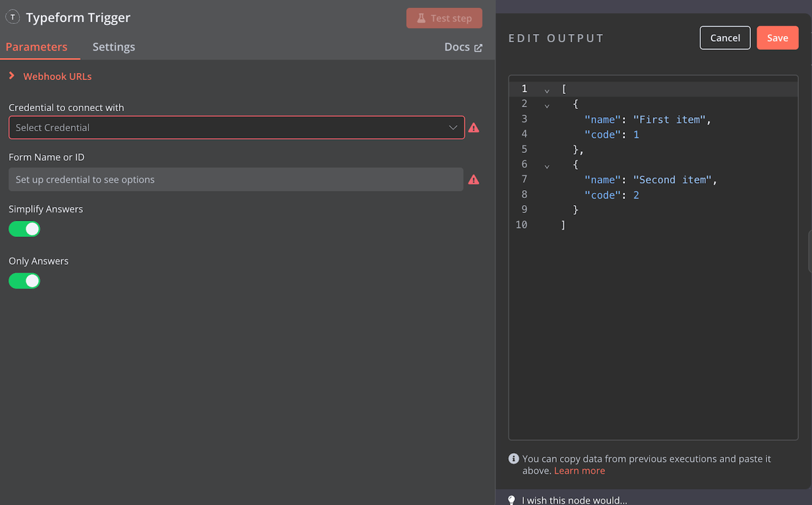Click the Typeform logo icon in header

click(13, 18)
